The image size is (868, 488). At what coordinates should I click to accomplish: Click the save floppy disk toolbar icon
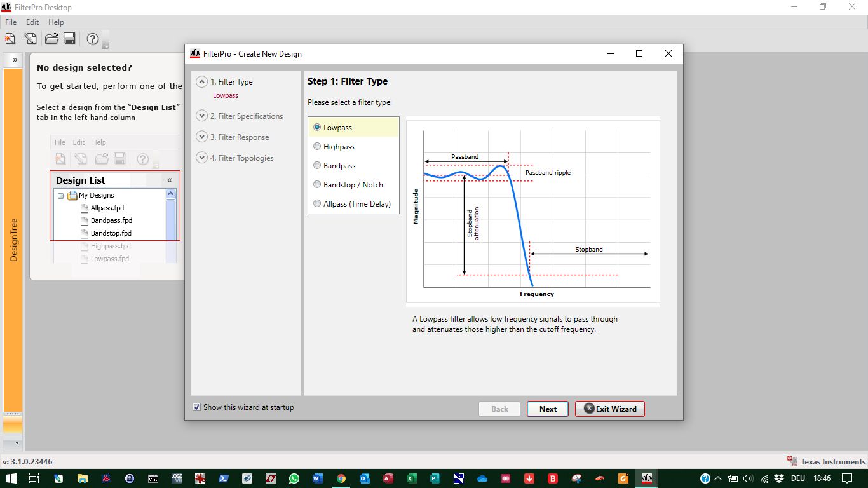pyautogui.click(x=70, y=39)
